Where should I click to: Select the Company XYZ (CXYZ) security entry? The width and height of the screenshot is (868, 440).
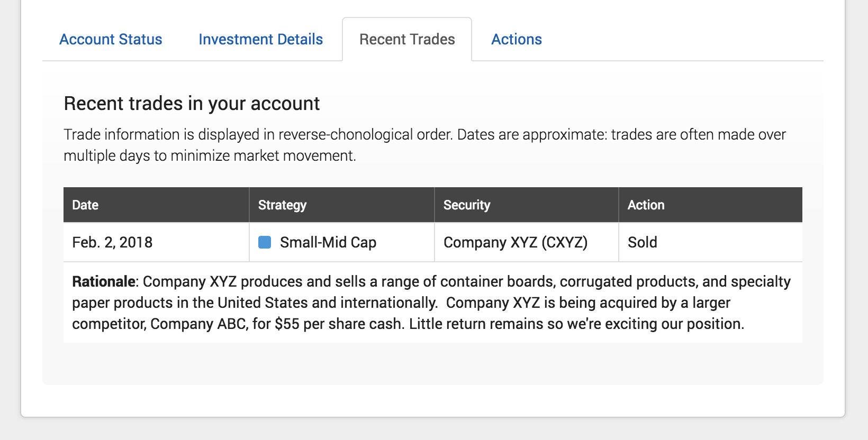516,242
